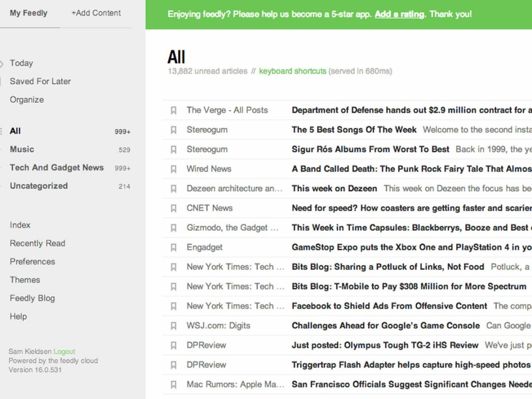Open the Index page
532x399 pixels.
pyautogui.click(x=20, y=225)
